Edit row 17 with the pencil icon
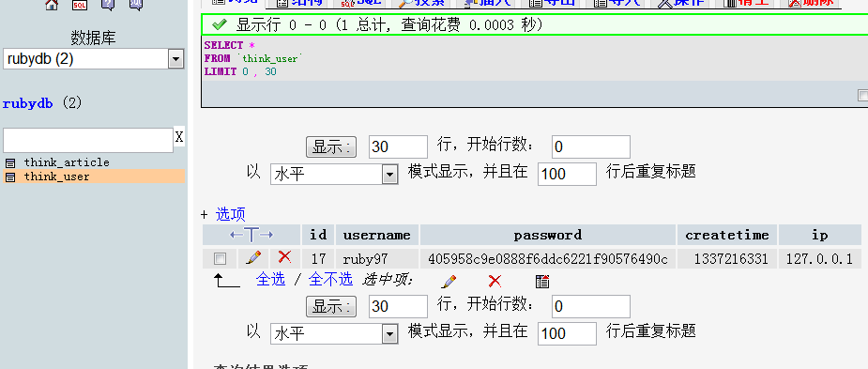 pos(253,257)
